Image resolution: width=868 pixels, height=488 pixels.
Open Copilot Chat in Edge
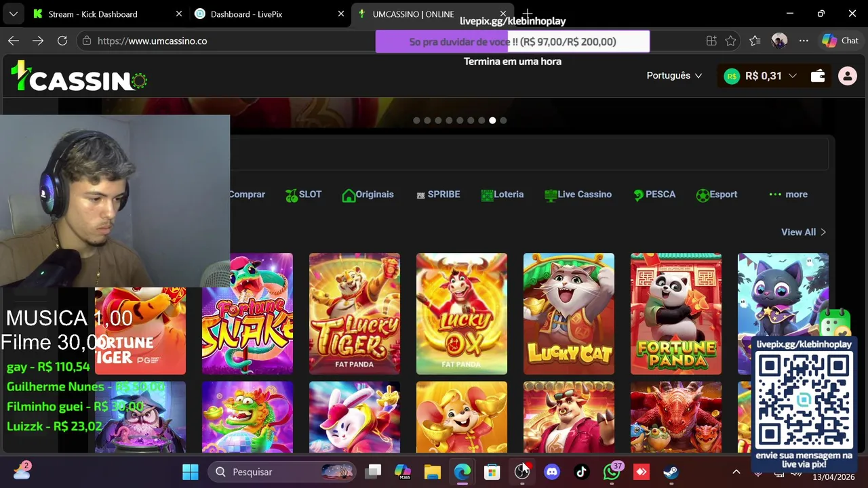point(840,41)
